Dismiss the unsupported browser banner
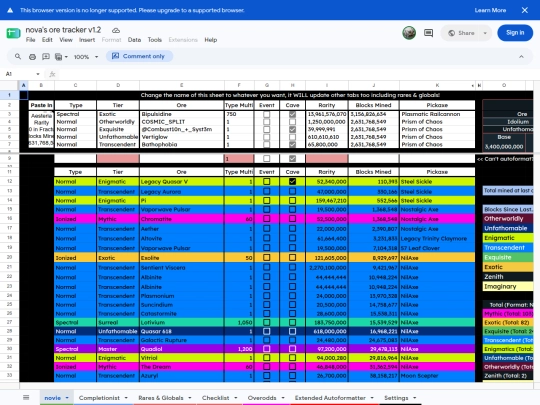 [x=525, y=10]
